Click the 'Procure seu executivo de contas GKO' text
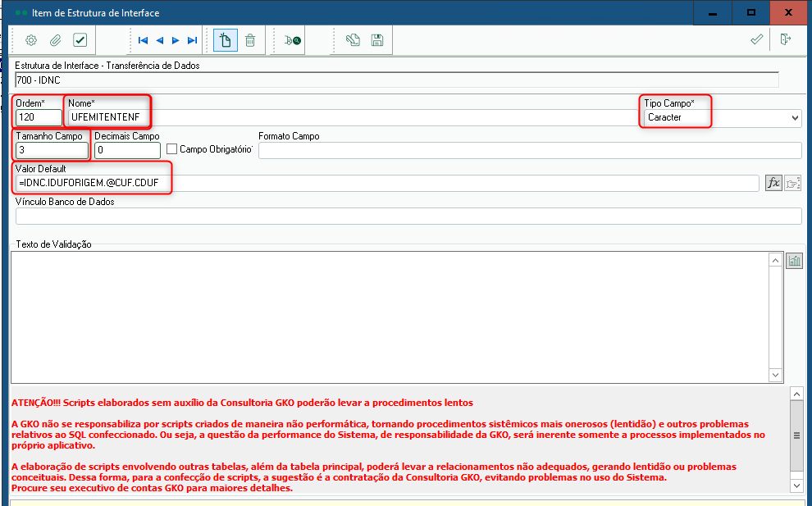Image resolution: width=812 pixels, height=506 pixels. [x=152, y=488]
